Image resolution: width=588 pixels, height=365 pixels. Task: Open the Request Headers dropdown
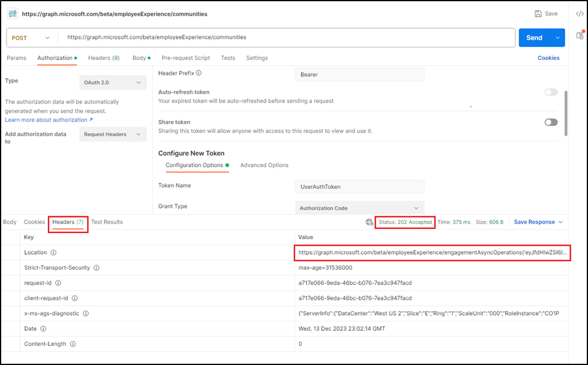pos(113,134)
